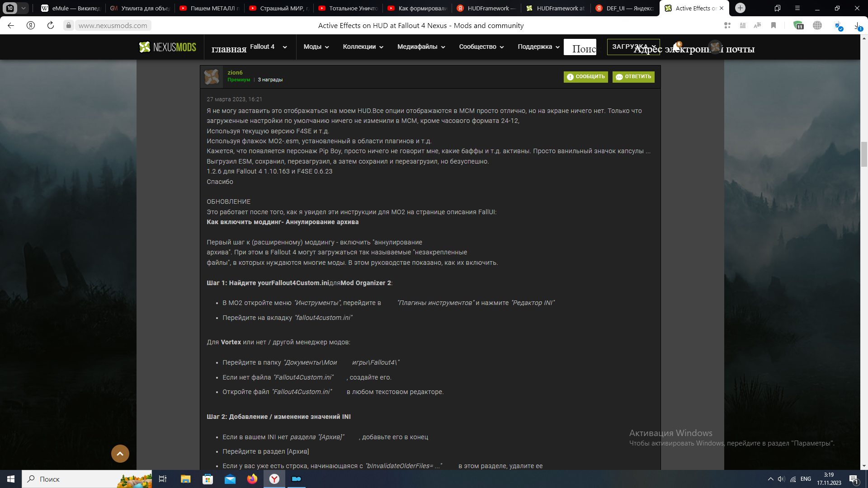This screenshot has height=488, width=868.
Task: Open the downloads arrow icon in toolbar
Action: 857,26
